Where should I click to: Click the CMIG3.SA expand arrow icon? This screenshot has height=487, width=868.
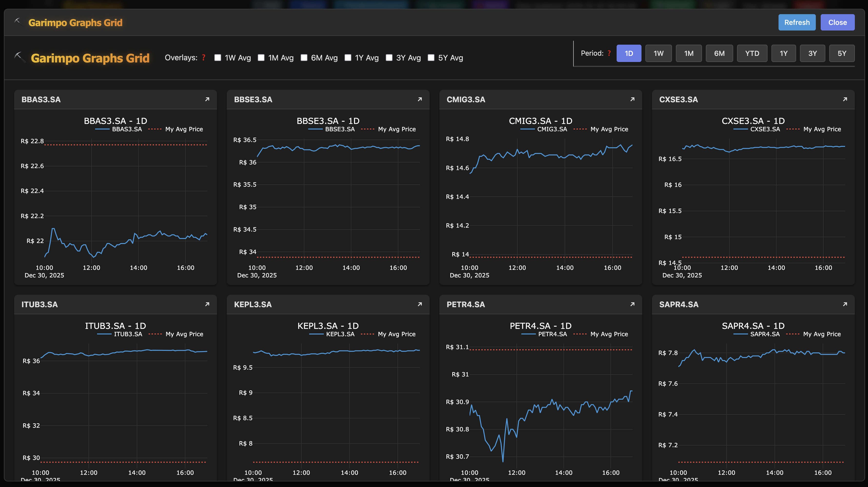pos(632,99)
